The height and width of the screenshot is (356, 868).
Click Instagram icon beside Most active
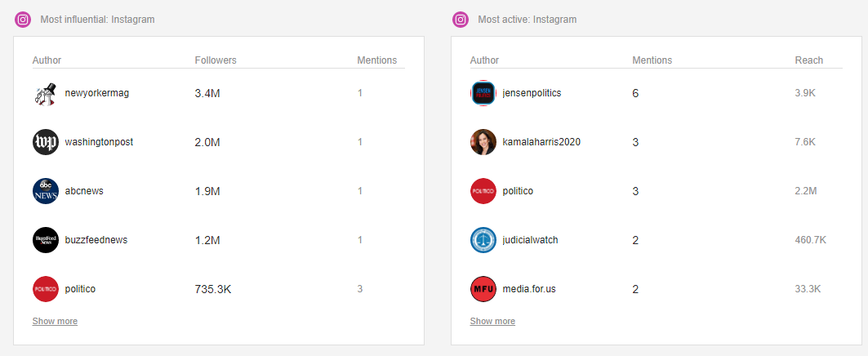(461, 20)
